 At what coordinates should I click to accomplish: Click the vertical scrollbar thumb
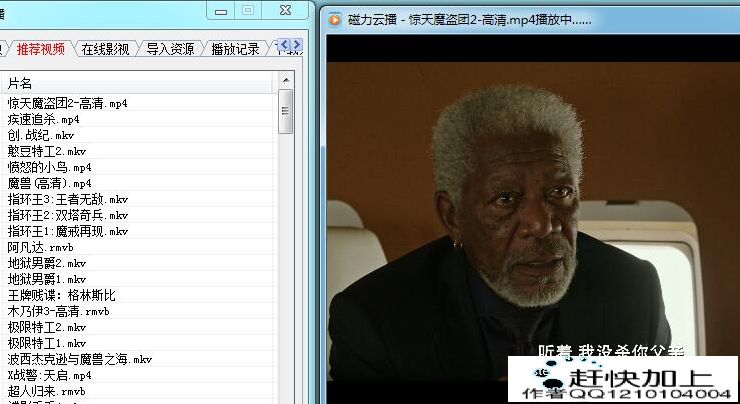(286, 112)
